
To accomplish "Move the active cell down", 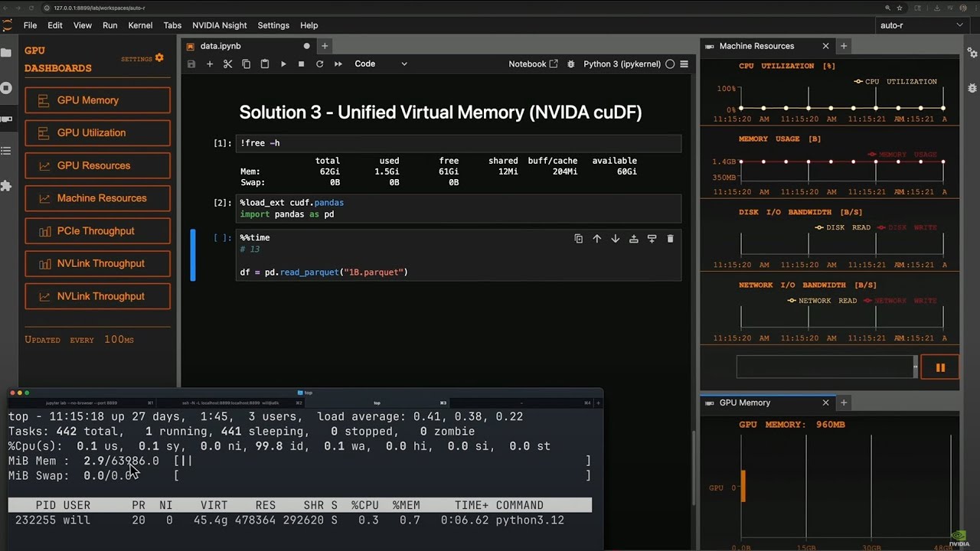I will pos(615,239).
